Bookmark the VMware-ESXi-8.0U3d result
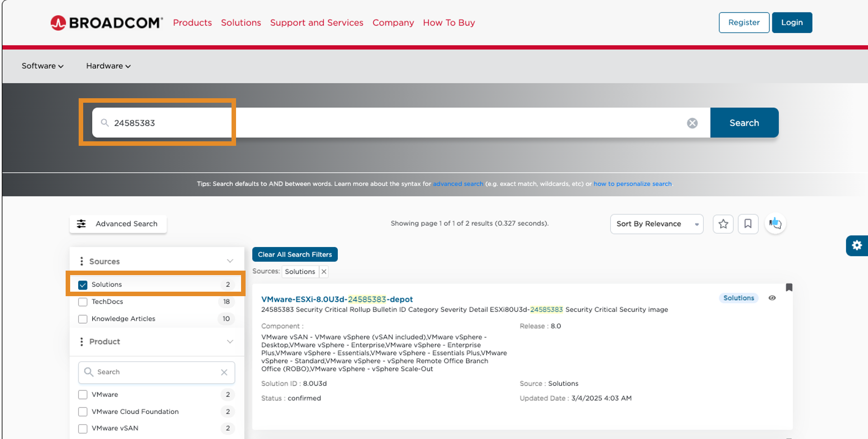This screenshot has height=439, width=868. pos(789,287)
